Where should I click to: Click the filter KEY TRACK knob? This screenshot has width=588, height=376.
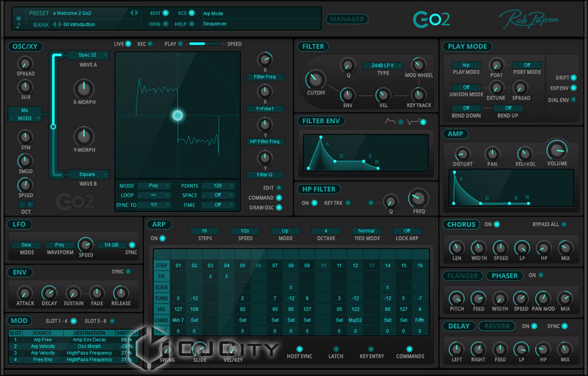coord(418,95)
